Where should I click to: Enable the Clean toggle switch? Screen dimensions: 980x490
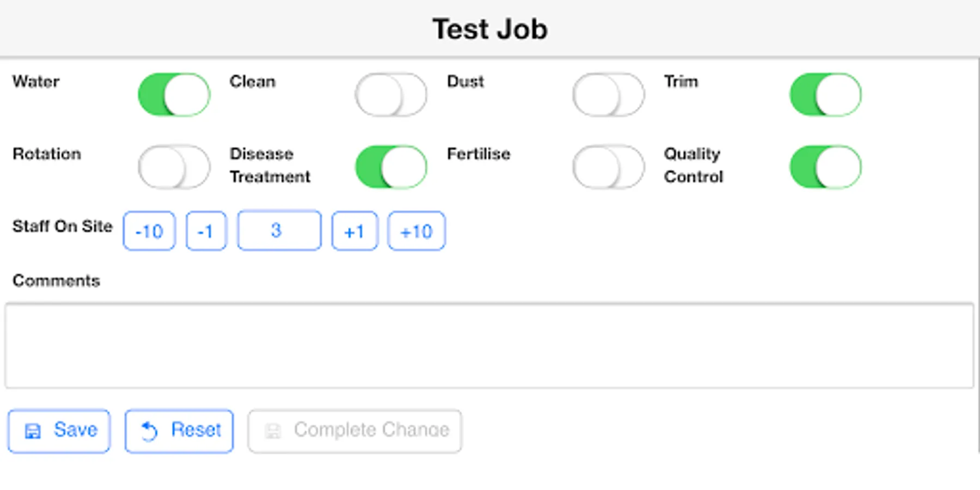(x=391, y=95)
